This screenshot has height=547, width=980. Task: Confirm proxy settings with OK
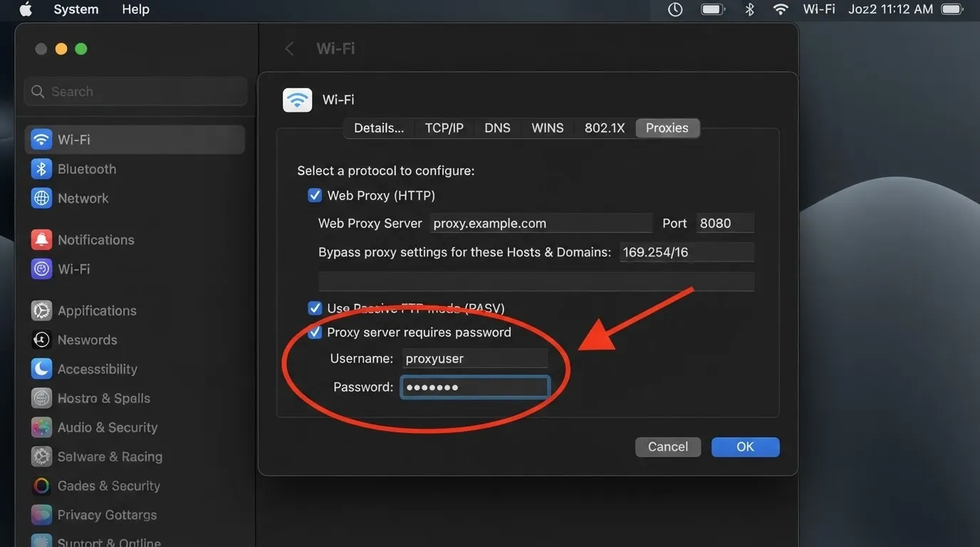point(745,447)
